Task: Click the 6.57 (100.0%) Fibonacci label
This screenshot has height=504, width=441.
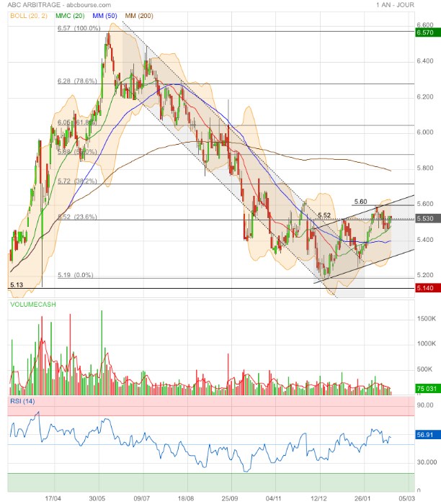Action: coord(79,28)
